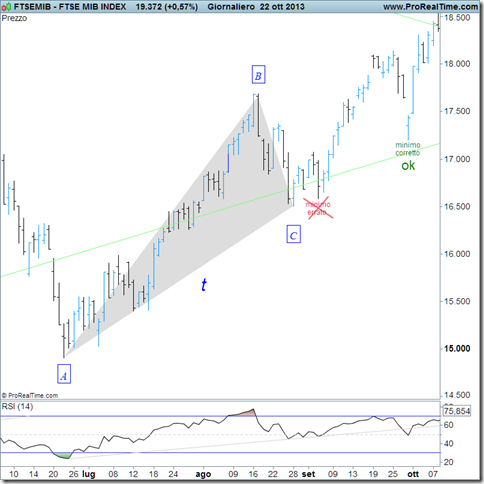Click the 'ago' month label on time axis
Image resolution: width=484 pixels, height=484 pixels.
pyautogui.click(x=203, y=474)
